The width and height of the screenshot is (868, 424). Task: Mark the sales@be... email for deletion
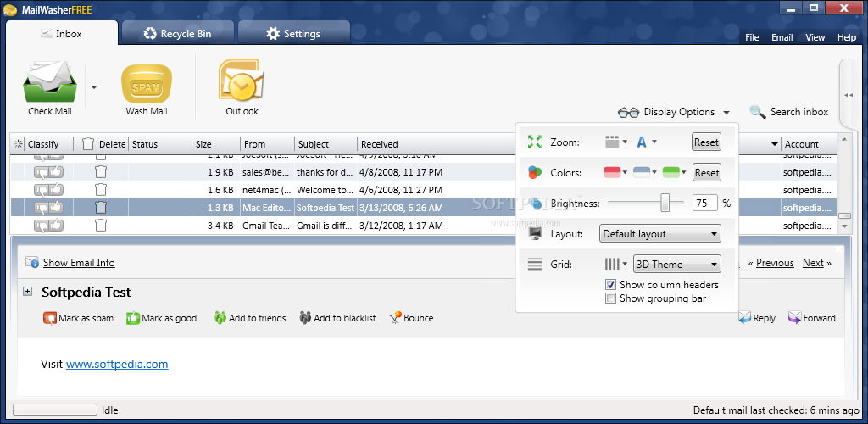(x=100, y=173)
